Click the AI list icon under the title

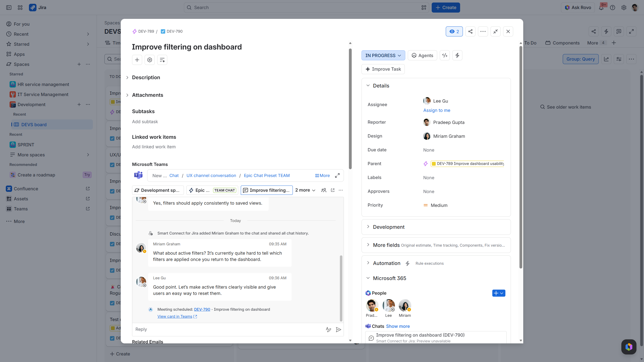pos(162,60)
